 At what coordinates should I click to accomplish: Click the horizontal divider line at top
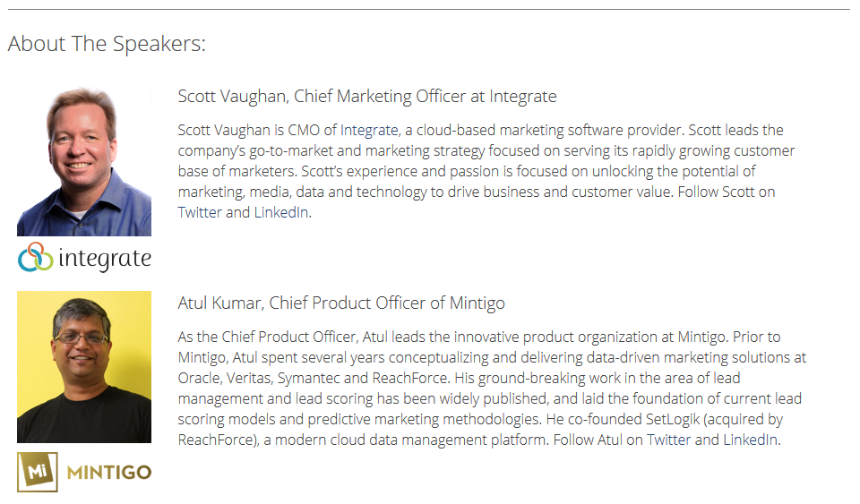(x=429, y=9)
